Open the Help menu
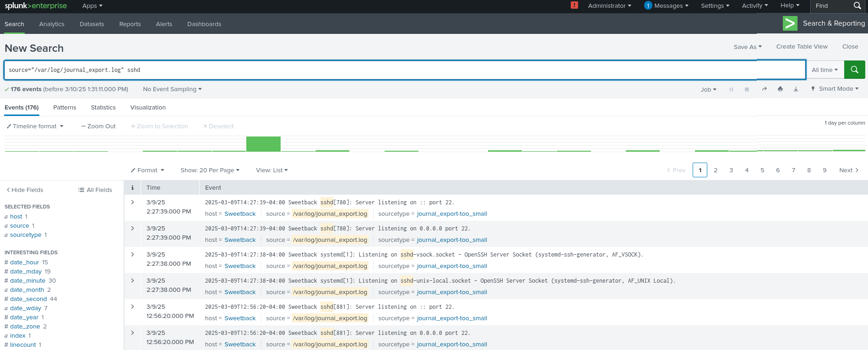The width and height of the screenshot is (868, 350). [x=790, y=5]
